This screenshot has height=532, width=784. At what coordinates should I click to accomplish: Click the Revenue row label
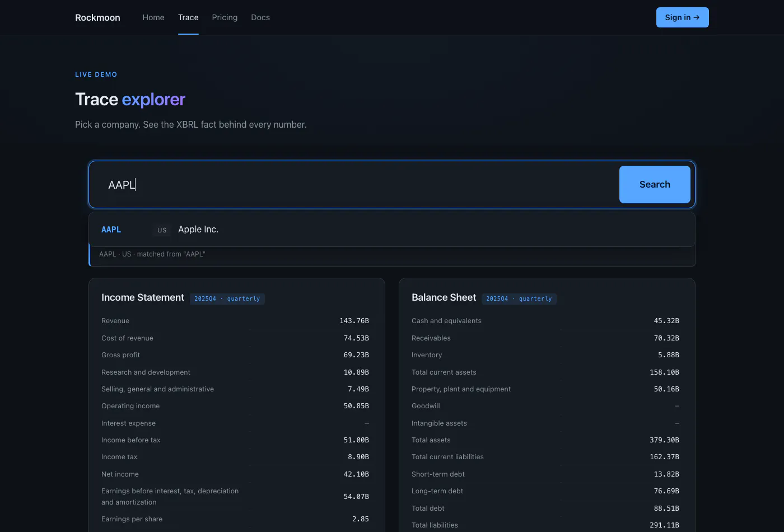[115, 321]
